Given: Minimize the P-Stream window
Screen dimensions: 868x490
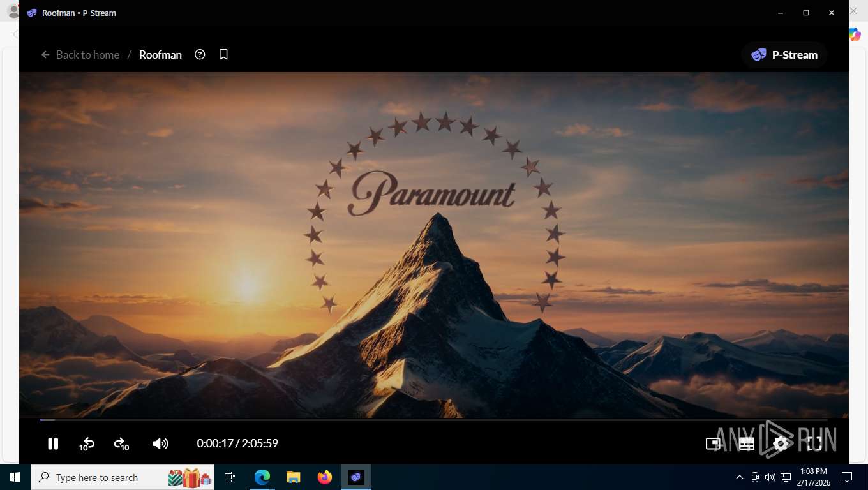Looking at the screenshot, I should click(x=781, y=13).
